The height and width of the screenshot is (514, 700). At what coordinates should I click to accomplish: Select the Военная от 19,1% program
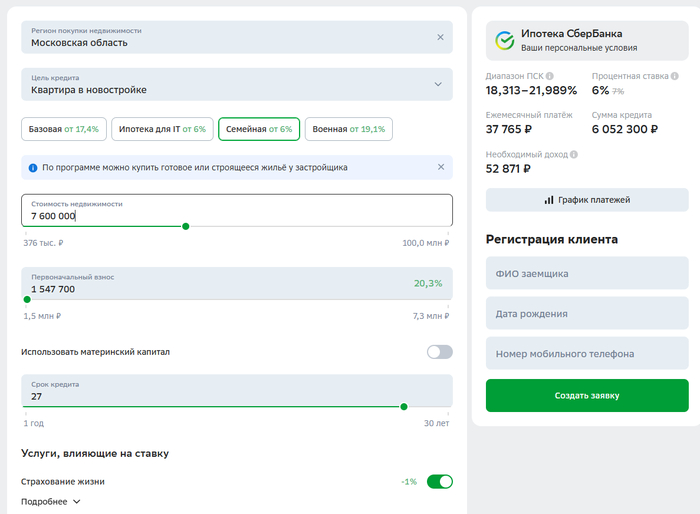pos(349,129)
